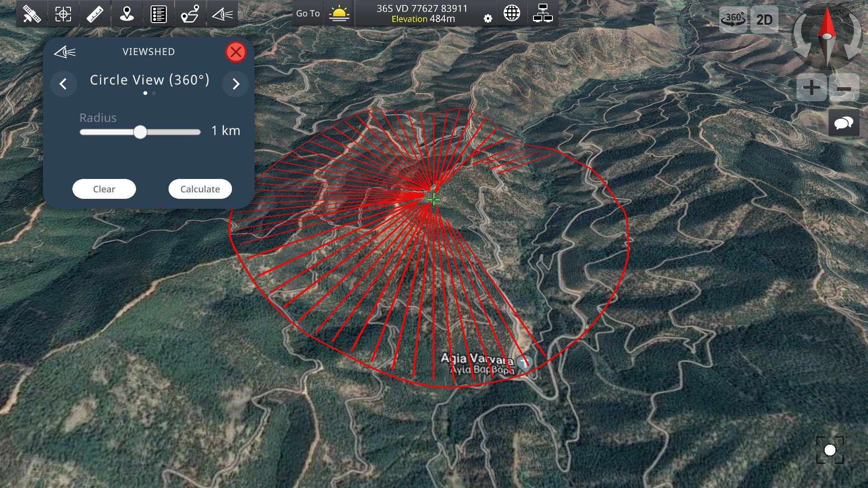Click the 36S VD 77627 83911 coordinates
868x488 pixels.
click(422, 8)
